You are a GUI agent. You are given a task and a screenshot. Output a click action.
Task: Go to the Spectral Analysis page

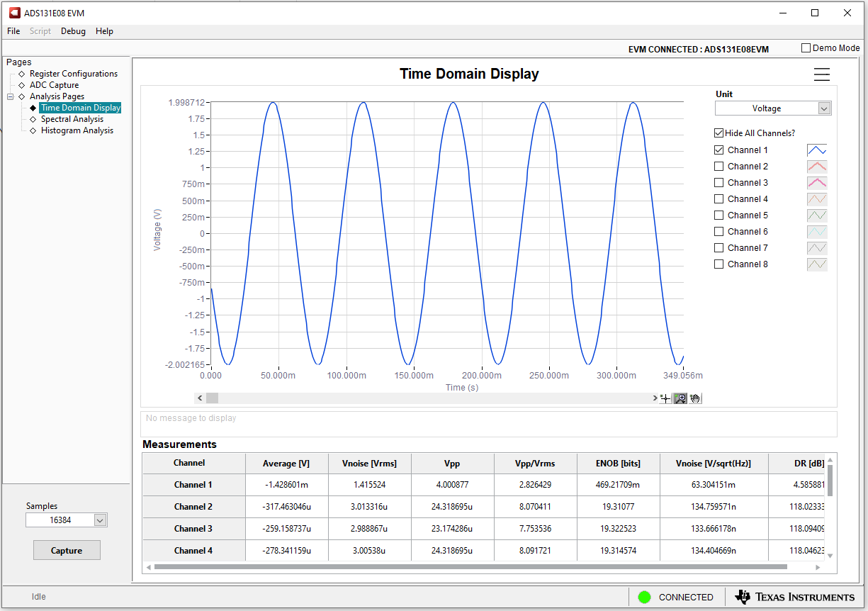tap(72, 119)
